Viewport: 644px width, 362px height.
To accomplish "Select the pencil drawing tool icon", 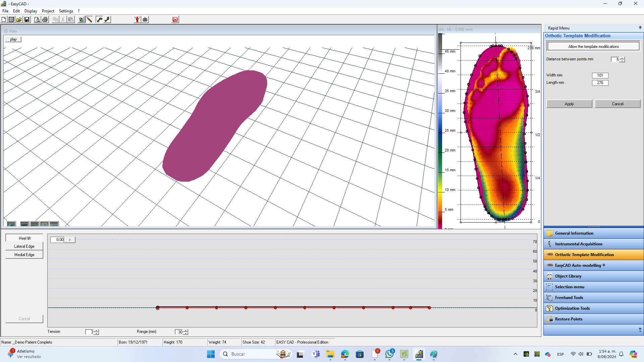I will pos(89,19).
